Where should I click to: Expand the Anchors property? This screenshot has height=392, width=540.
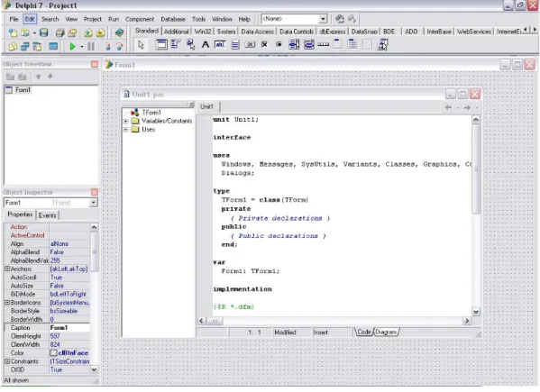7,269
